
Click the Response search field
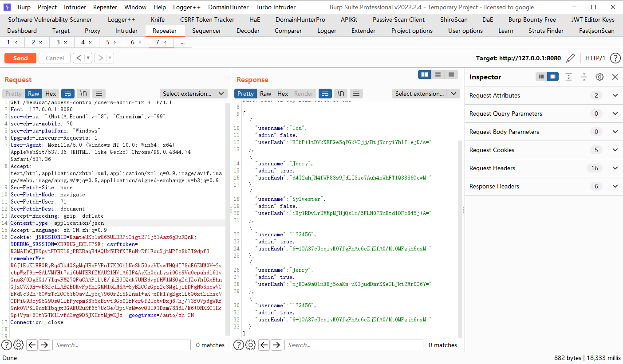tap(354, 345)
